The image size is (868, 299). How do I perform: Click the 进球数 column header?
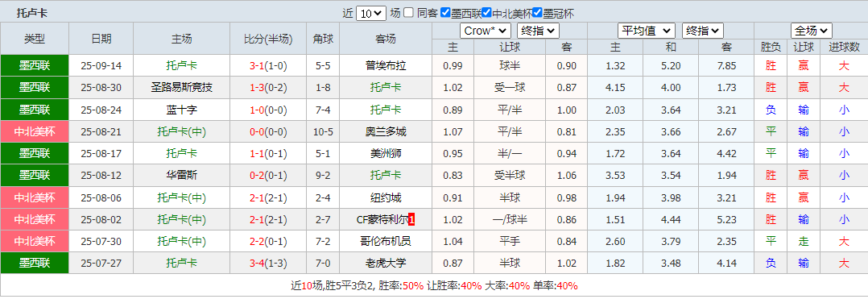[844, 48]
